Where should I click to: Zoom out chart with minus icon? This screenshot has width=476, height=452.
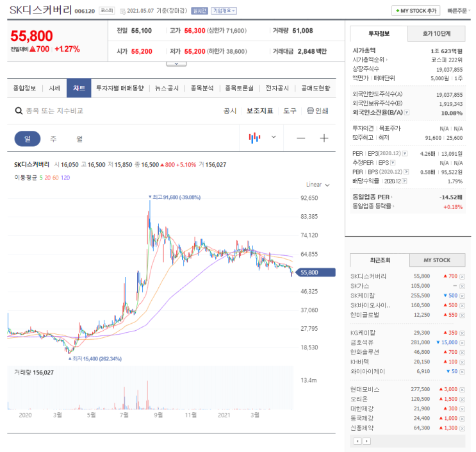301,138
